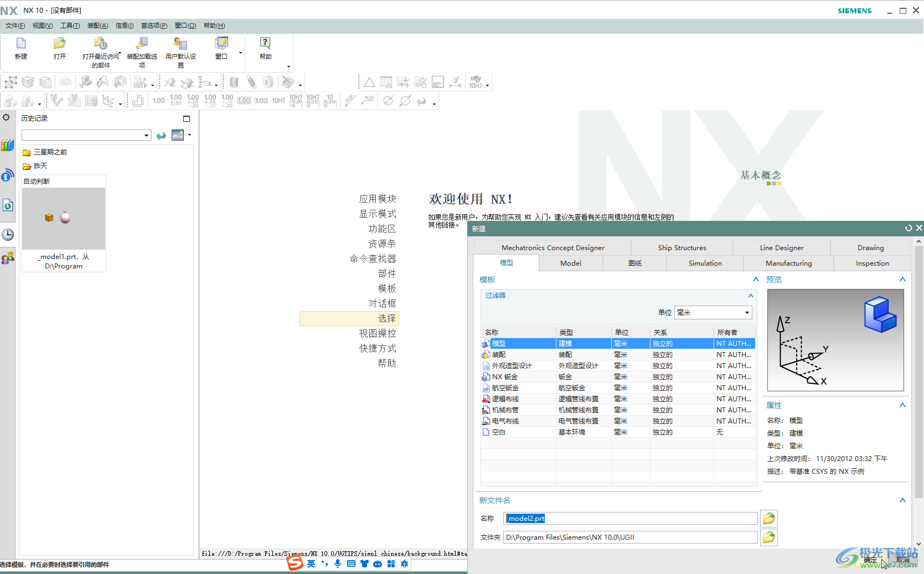This screenshot has height=574, width=924.
Task: Click the 打开 (Open) folder icon
Action: click(x=60, y=44)
